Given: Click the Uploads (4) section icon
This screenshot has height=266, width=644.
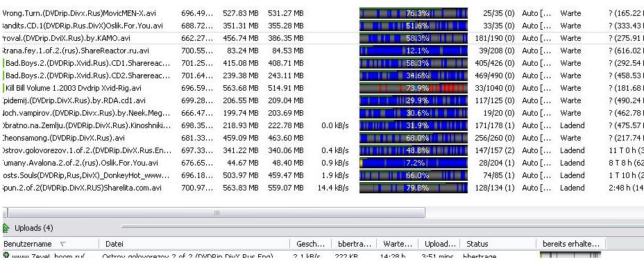Looking at the screenshot, I should click(6, 228).
